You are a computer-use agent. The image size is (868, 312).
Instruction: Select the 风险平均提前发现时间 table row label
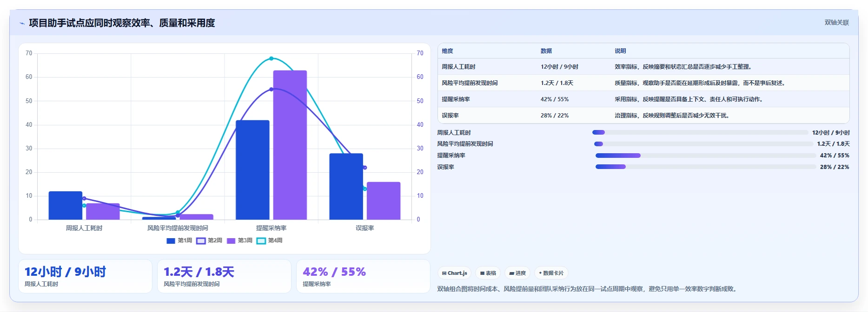(x=470, y=83)
